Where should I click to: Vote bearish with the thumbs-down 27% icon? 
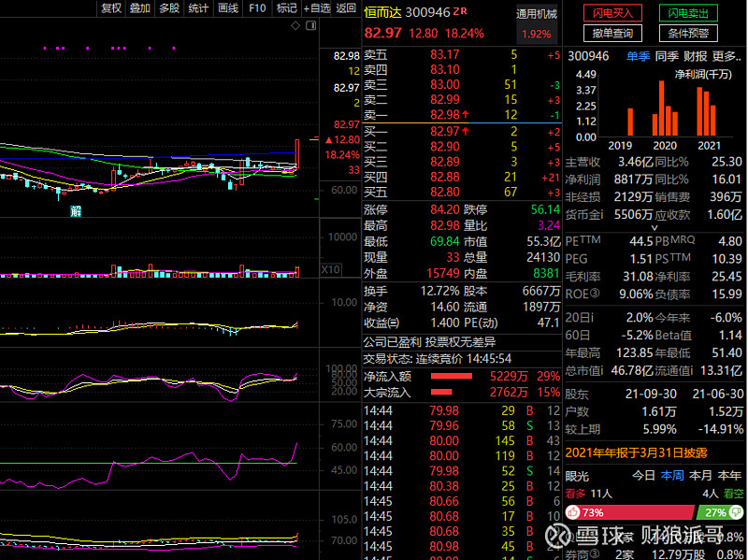tap(735, 512)
